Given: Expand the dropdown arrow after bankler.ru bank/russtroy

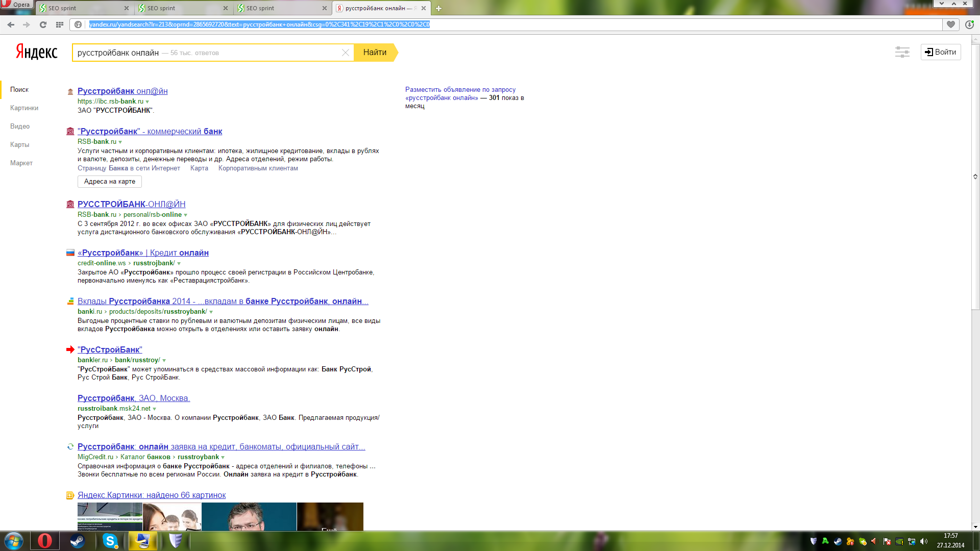Looking at the screenshot, I should [x=164, y=361].
